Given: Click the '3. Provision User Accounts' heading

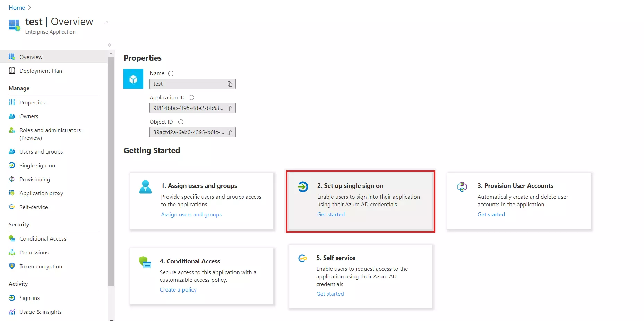Looking at the screenshot, I should click(515, 186).
